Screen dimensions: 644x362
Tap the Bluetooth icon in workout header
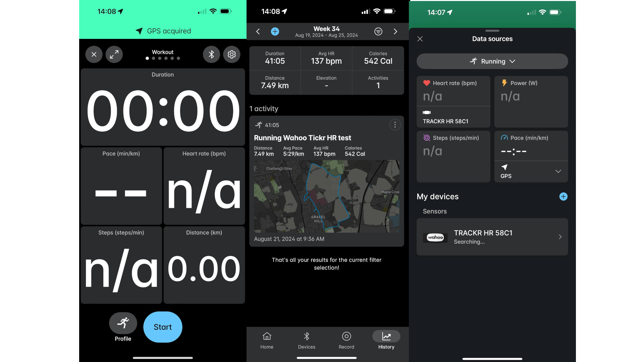pos(211,54)
